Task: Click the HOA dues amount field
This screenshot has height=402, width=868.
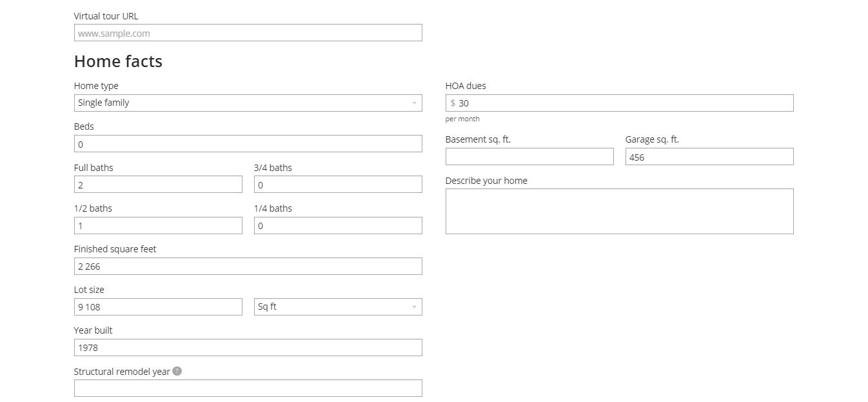Action: (619, 103)
